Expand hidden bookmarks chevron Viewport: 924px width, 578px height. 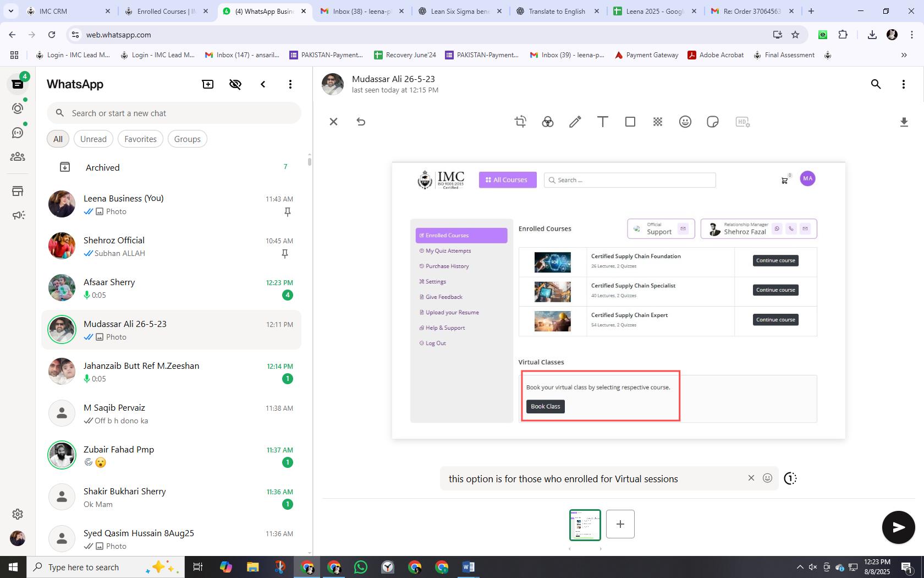[904, 55]
